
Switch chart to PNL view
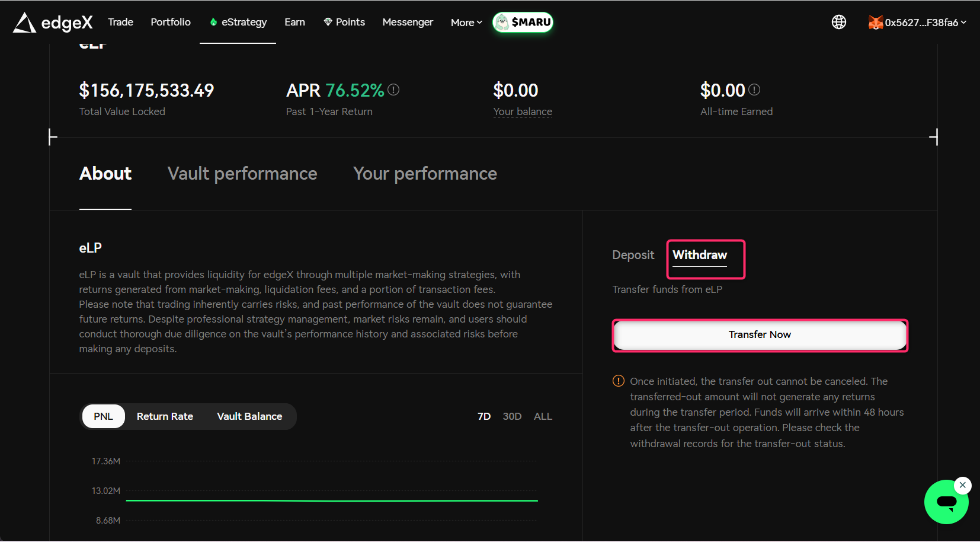pyautogui.click(x=103, y=416)
